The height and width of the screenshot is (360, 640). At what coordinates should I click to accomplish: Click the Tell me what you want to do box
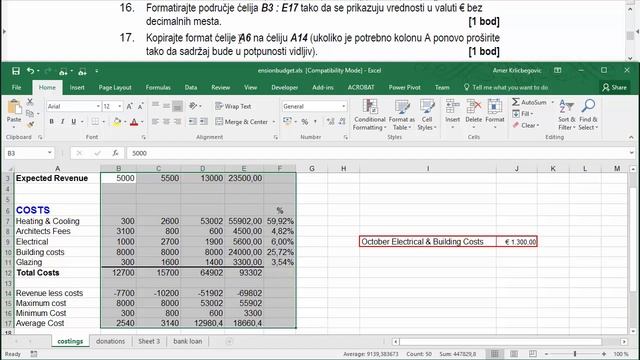(x=506, y=87)
